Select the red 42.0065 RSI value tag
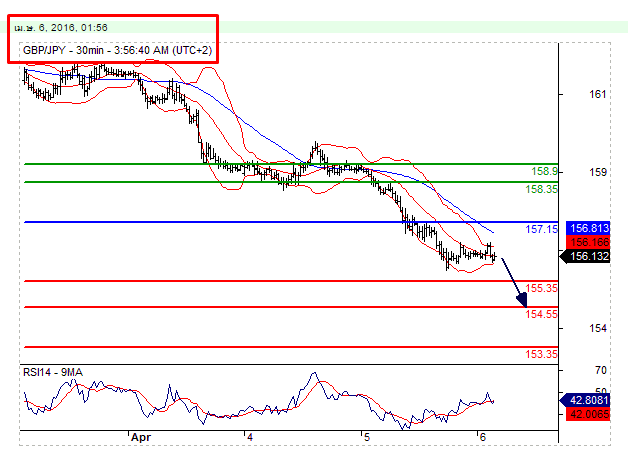628x475 pixels. (588, 414)
